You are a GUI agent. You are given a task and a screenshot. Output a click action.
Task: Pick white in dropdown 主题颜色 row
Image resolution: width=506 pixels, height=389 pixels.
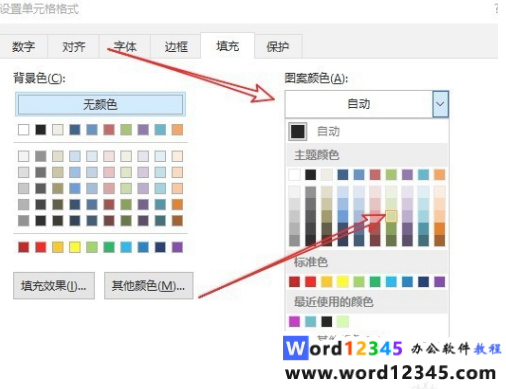point(294,175)
